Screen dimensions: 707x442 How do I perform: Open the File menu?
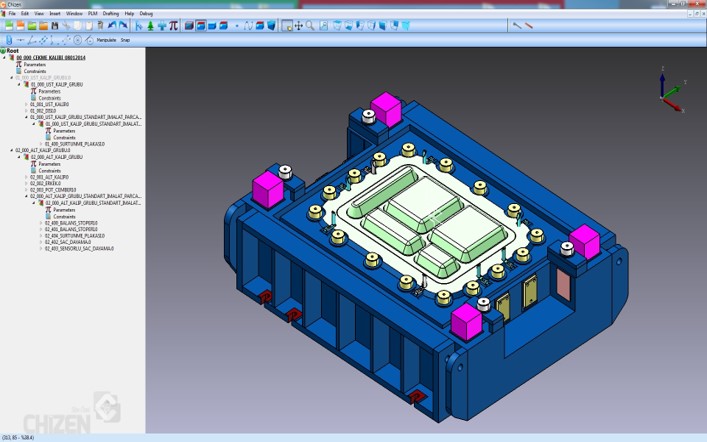coord(12,14)
